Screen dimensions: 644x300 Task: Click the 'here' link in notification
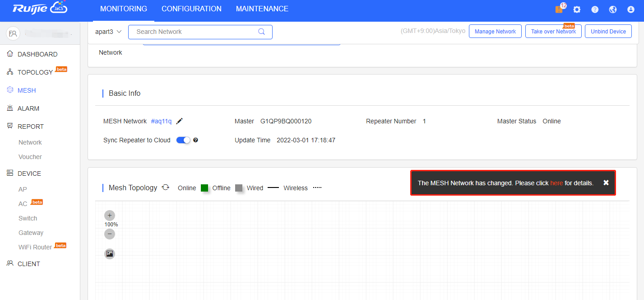point(556,183)
